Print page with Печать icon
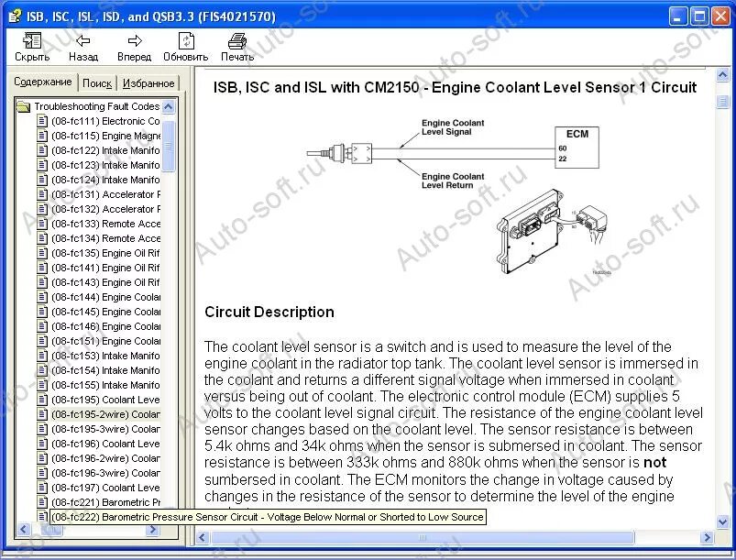Viewport: 736px width, 560px height. [237, 47]
